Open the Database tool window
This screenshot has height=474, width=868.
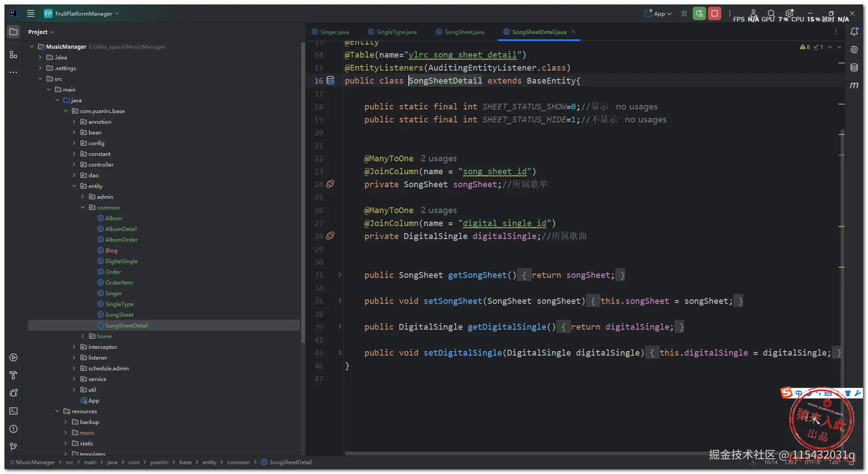point(854,67)
